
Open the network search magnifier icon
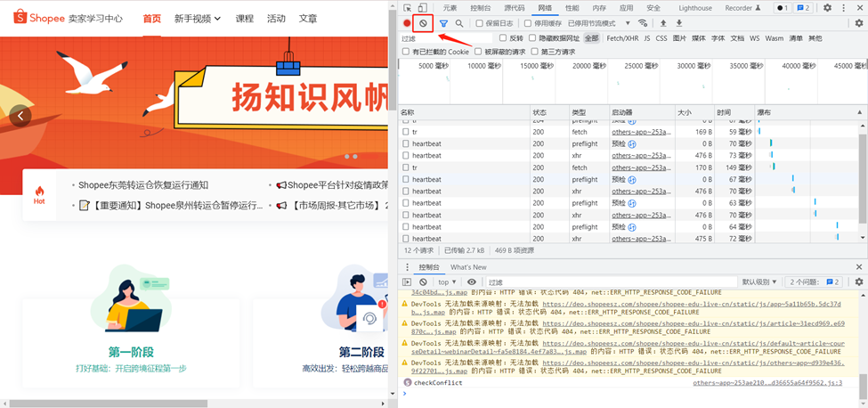point(458,23)
